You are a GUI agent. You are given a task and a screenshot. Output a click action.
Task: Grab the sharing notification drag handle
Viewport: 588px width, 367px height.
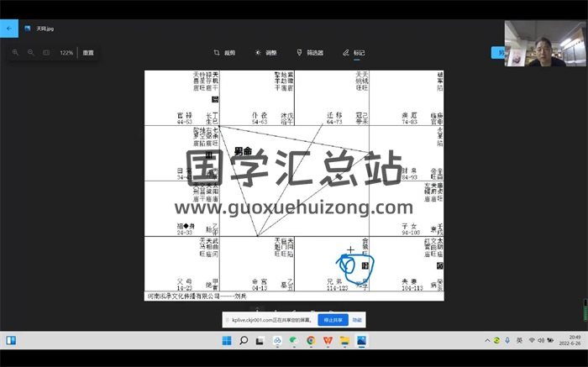click(227, 320)
